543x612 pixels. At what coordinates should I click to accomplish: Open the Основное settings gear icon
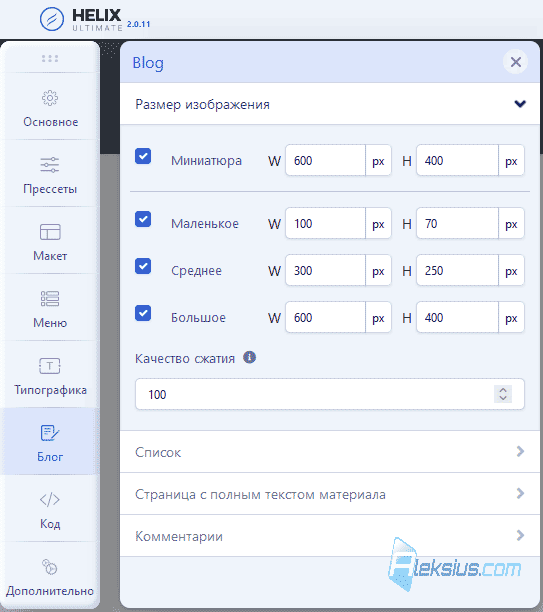coord(50,98)
